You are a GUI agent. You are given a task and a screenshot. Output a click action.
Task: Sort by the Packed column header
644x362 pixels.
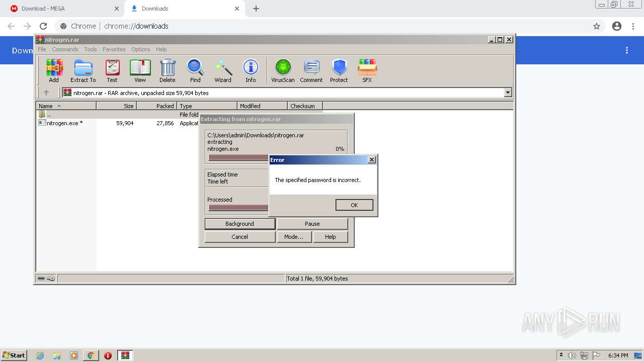[156, 106]
